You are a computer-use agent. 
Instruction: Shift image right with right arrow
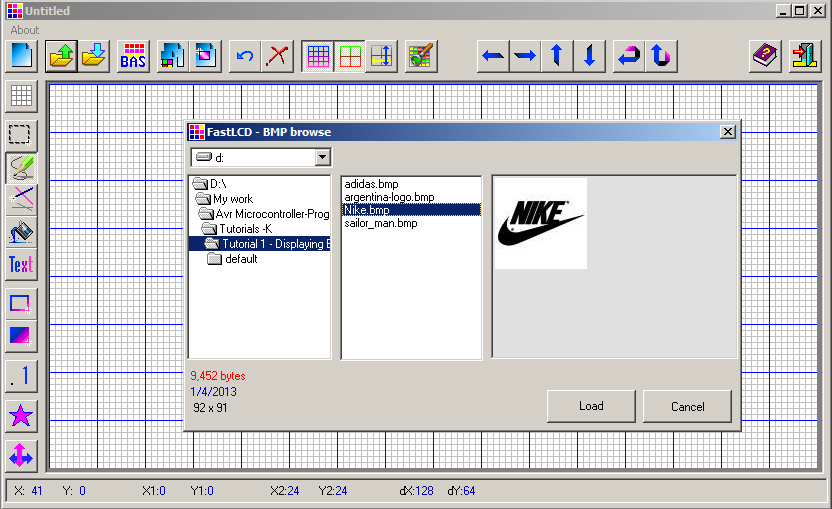pos(525,56)
